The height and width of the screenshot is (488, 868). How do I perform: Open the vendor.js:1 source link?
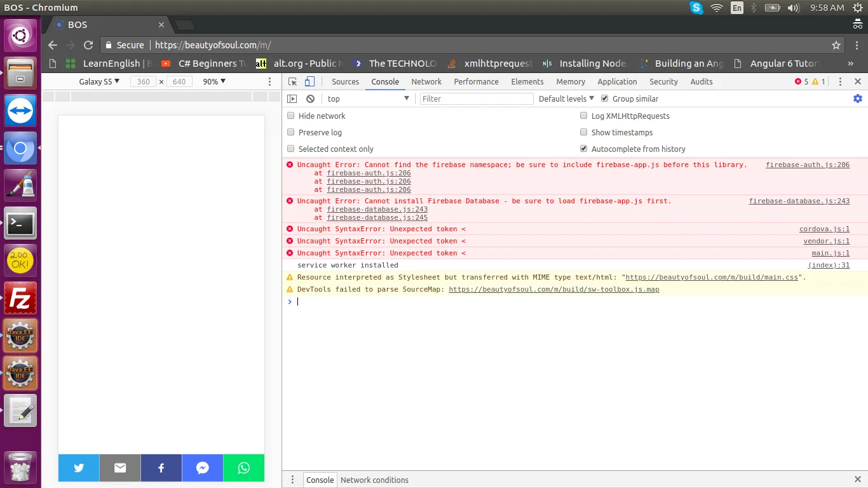point(827,241)
